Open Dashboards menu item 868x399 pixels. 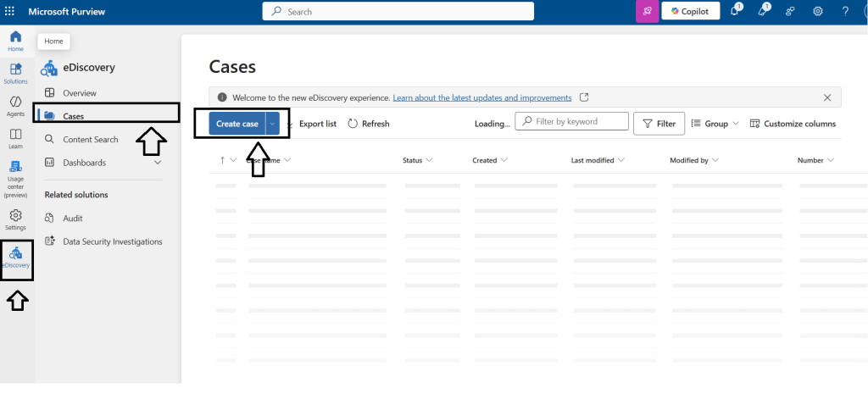(x=84, y=163)
